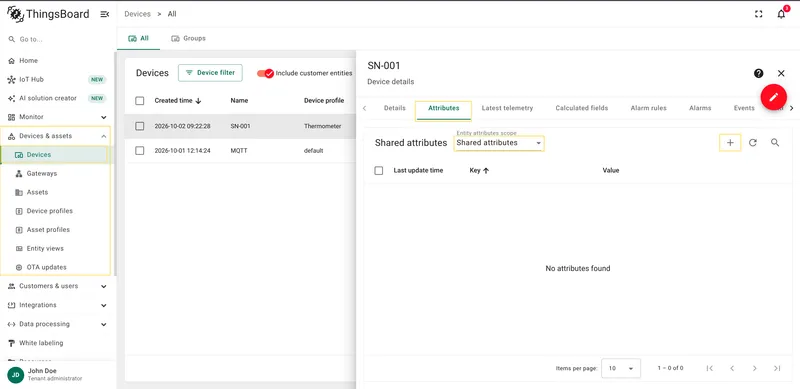Check the SN-001 row checkbox

[140, 126]
